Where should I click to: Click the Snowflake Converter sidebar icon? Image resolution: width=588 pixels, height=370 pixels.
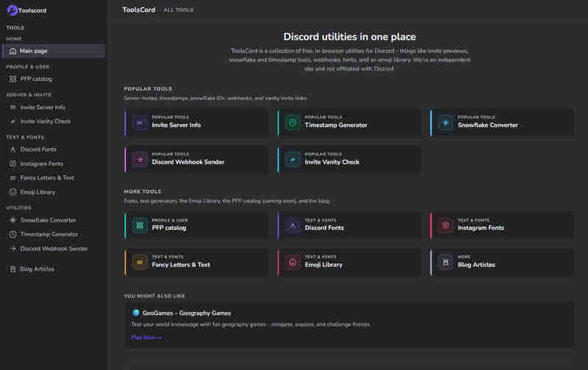12,220
